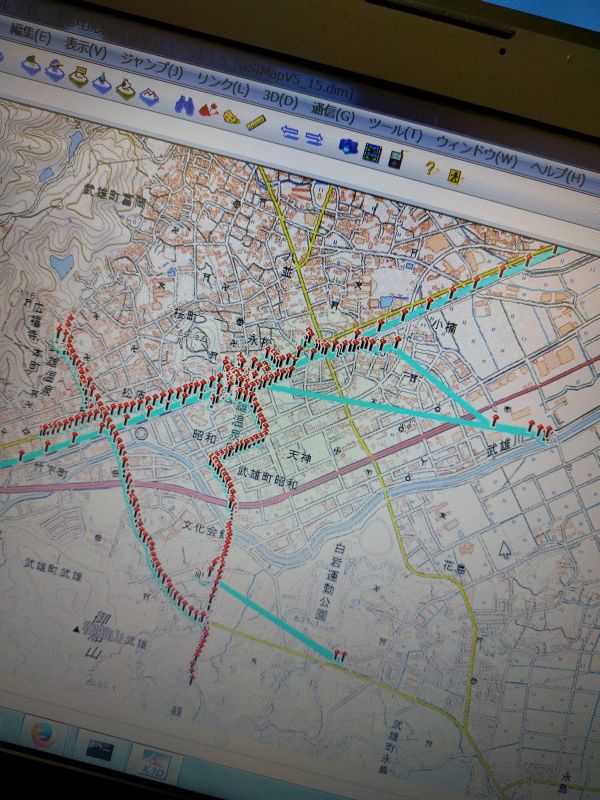The height and width of the screenshot is (800, 600).
Task: Click the blue block icon with tower
Action: 102,83
